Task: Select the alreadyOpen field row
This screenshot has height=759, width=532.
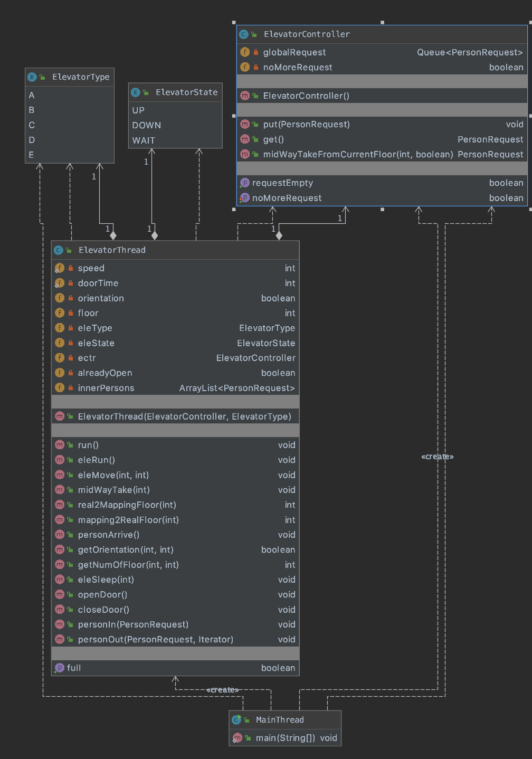Action: click(x=175, y=373)
